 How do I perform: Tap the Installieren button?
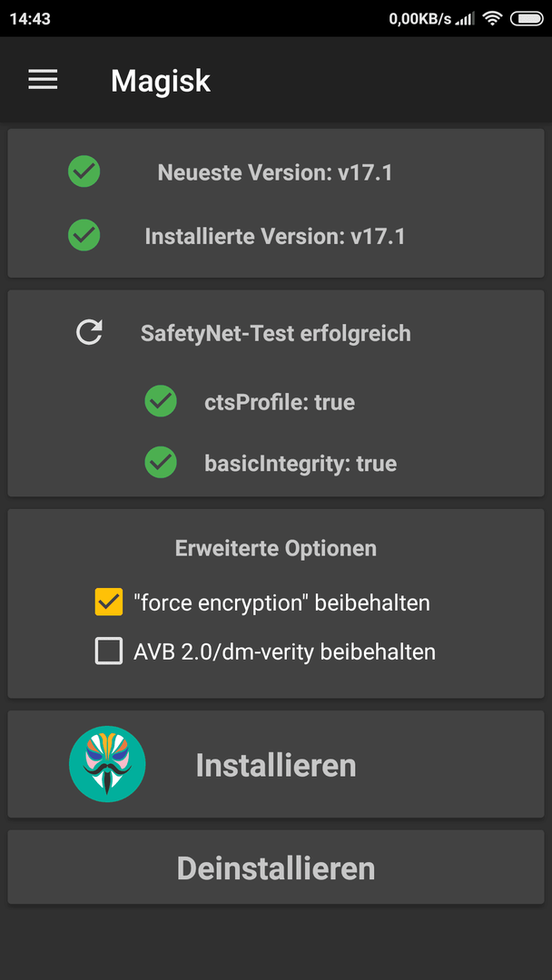(276, 764)
